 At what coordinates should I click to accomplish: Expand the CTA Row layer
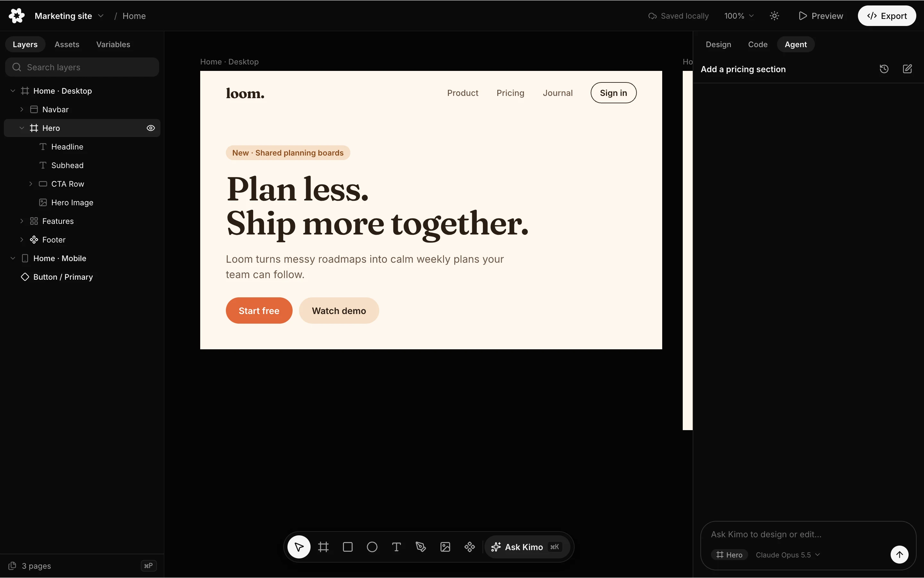pyautogui.click(x=30, y=184)
